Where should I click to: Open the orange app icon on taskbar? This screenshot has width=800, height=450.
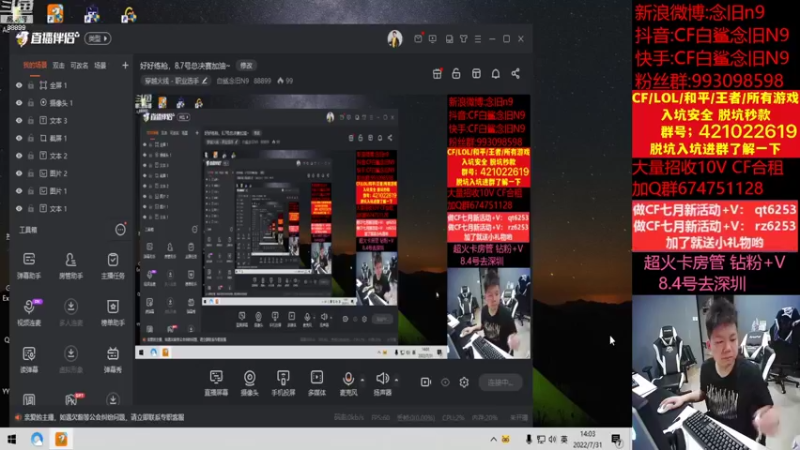point(61,439)
